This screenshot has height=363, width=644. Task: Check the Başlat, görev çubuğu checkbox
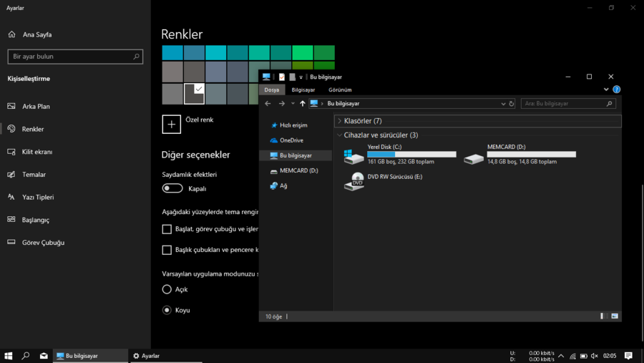(167, 229)
